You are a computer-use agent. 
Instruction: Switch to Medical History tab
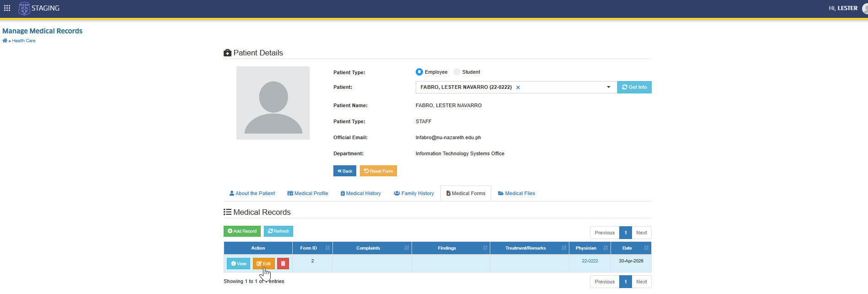(361, 193)
